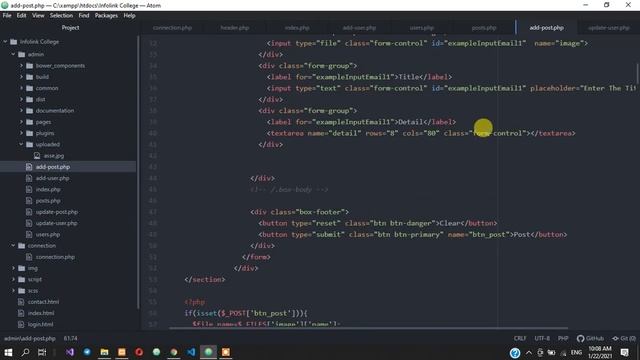
Task: Select add-post.php in the project tree
Action: point(53,167)
